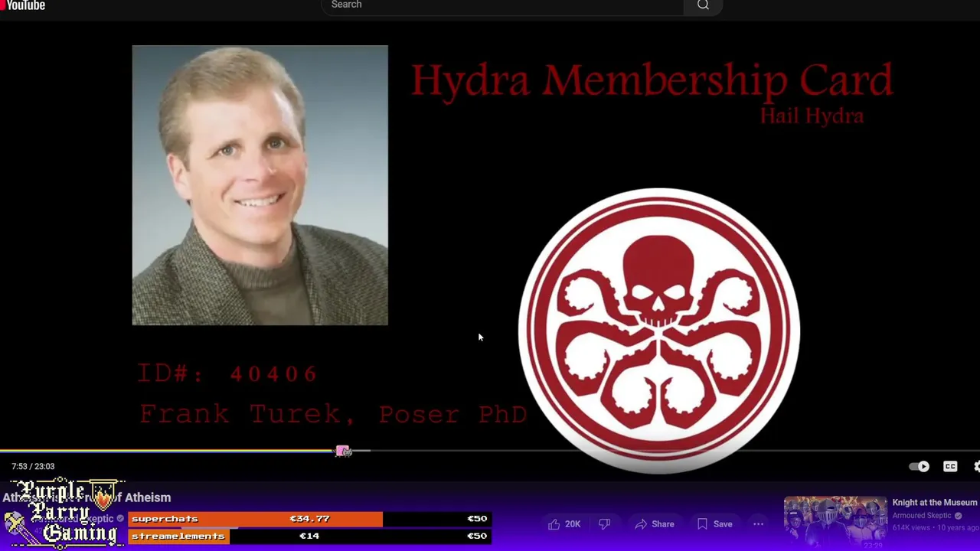Open the more actions three-dot menu

pyautogui.click(x=758, y=524)
